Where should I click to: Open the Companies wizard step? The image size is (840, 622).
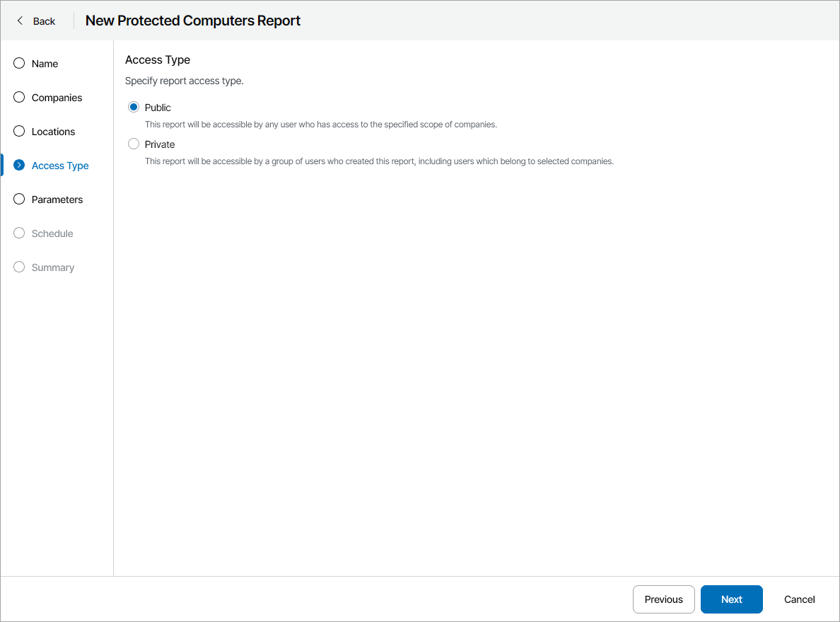tap(57, 98)
